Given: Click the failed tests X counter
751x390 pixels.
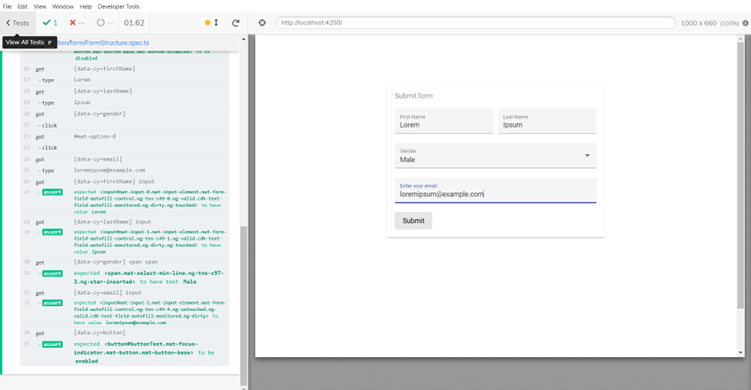Looking at the screenshot, I should point(77,23).
